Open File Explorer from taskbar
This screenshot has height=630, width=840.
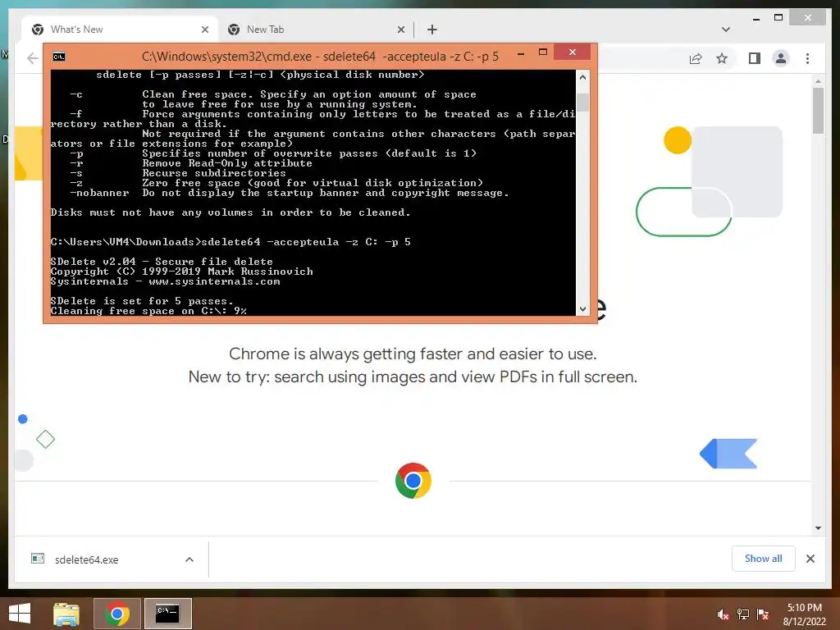(66, 614)
